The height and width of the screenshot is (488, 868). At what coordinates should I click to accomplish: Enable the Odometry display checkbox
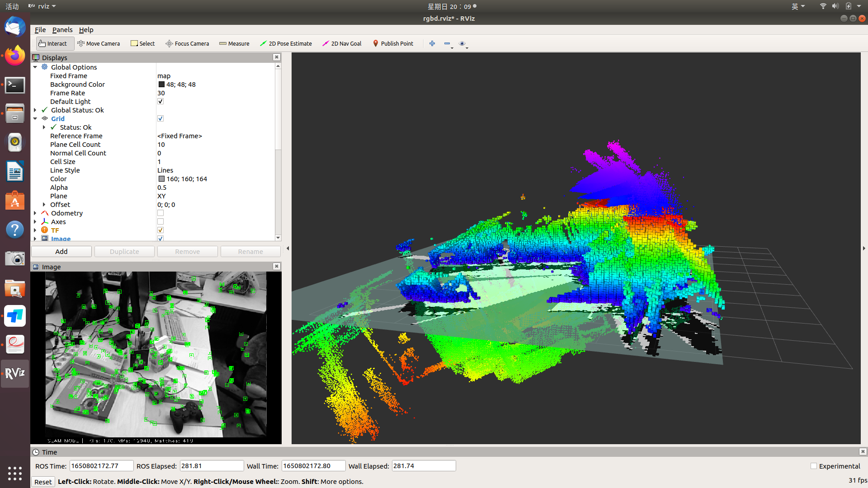click(x=160, y=213)
